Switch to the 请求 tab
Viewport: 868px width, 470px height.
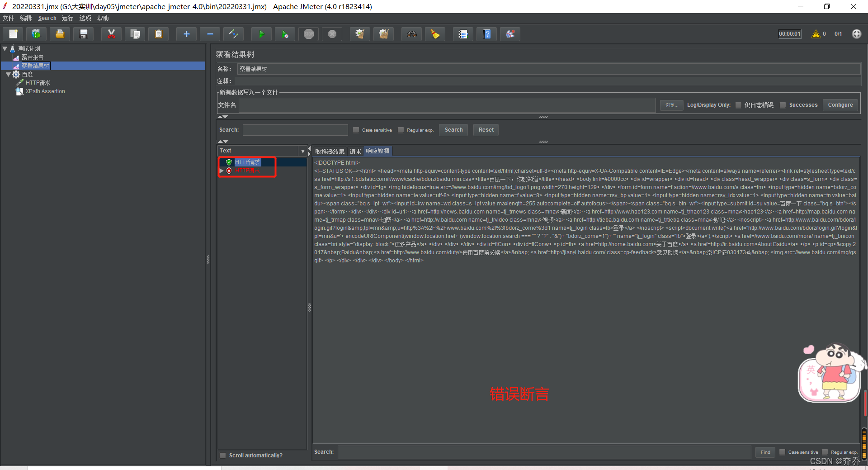(x=355, y=152)
